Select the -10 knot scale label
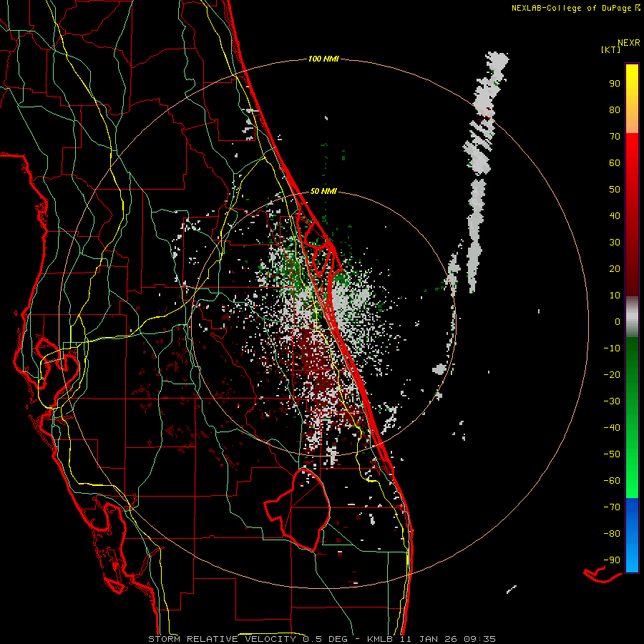644x644 pixels. (x=612, y=348)
